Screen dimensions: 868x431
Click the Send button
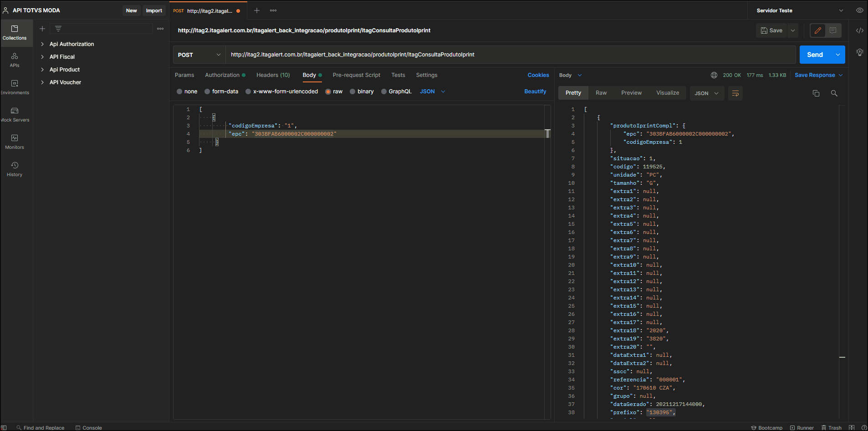click(x=814, y=55)
